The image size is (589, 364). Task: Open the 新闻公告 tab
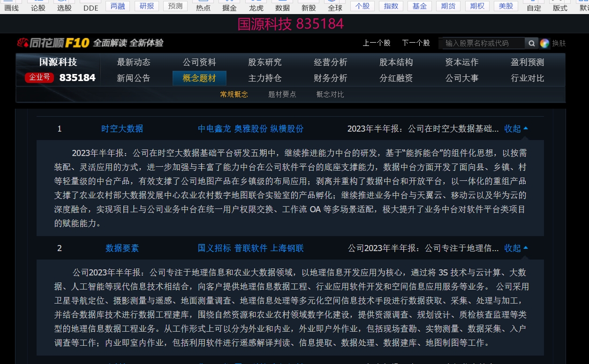(x=134, y=78)
